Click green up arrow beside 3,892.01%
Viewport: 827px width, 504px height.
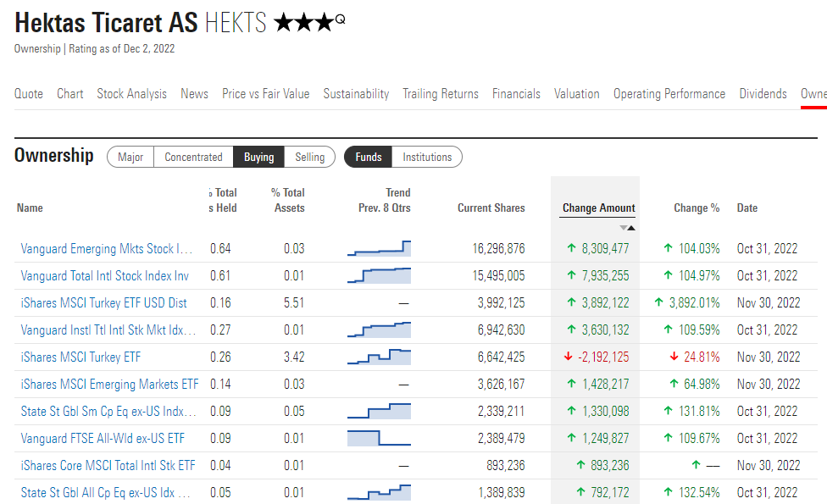658,302
